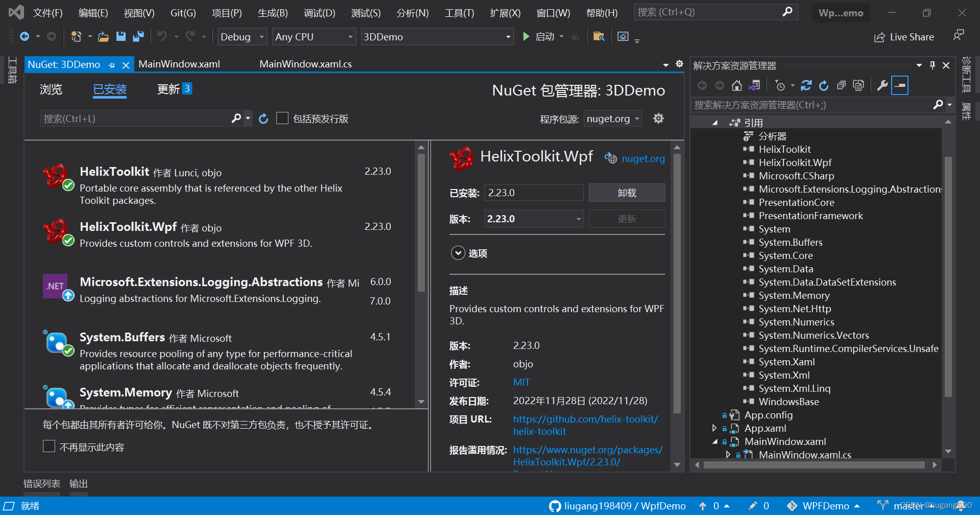The height and width of the screenshot is (515, 980).
Task: Click the Solution Explorer home icon
Action: 736,85
